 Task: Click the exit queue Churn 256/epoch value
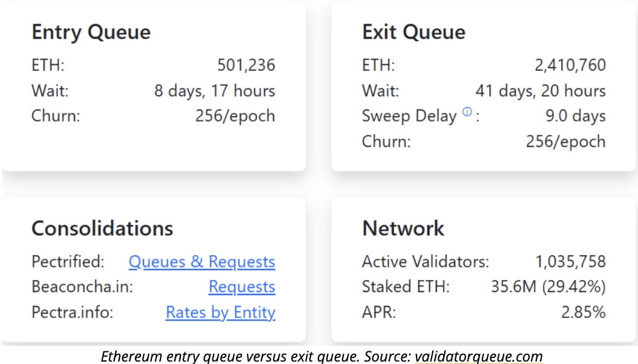(x=565, y=141)
